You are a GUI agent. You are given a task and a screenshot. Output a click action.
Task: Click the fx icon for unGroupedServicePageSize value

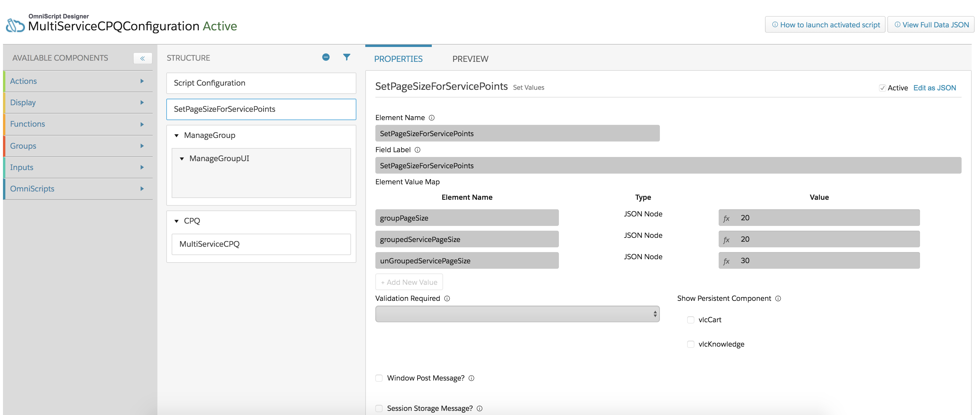pos(726,261)
